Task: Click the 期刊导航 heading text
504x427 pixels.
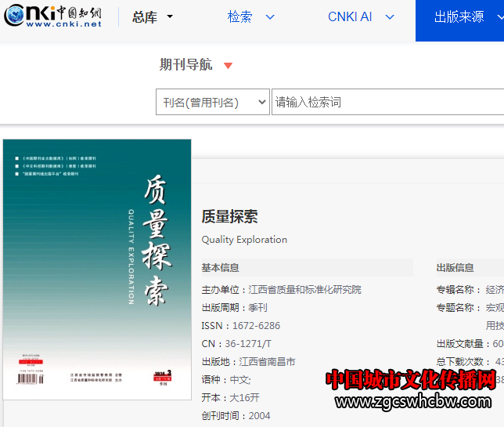Action: click(185, 65)
